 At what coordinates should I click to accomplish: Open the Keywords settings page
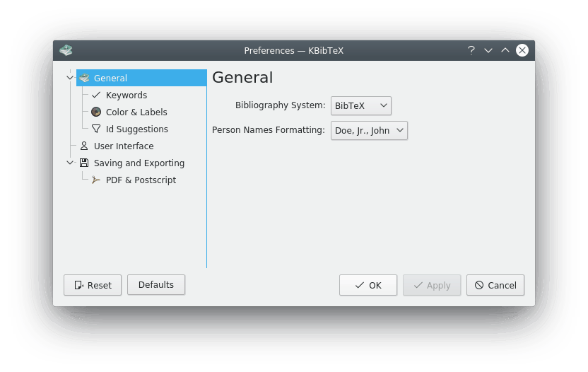(x=127, y=95)
